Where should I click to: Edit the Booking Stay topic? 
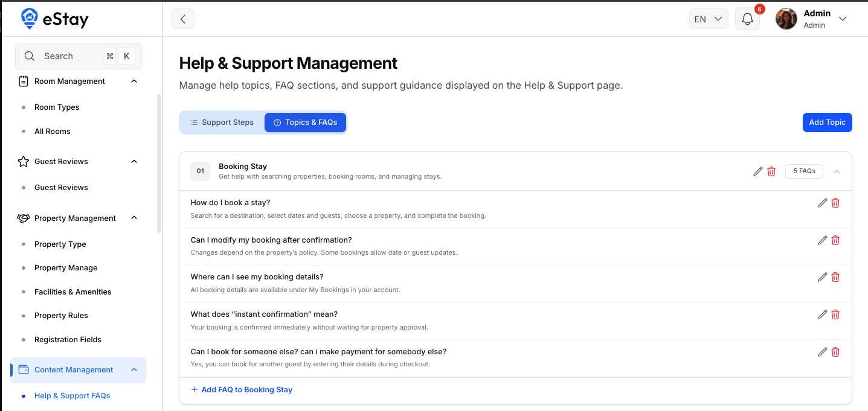[758, 171]
